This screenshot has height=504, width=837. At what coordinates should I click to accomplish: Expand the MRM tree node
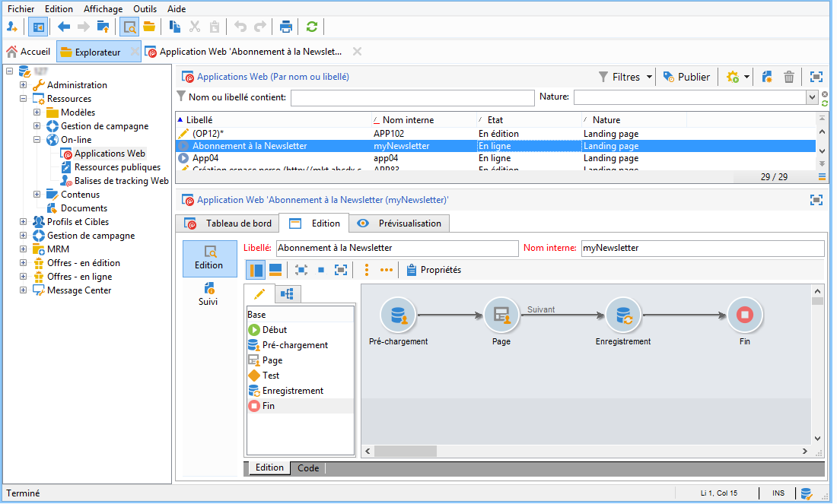click(23, 249)
